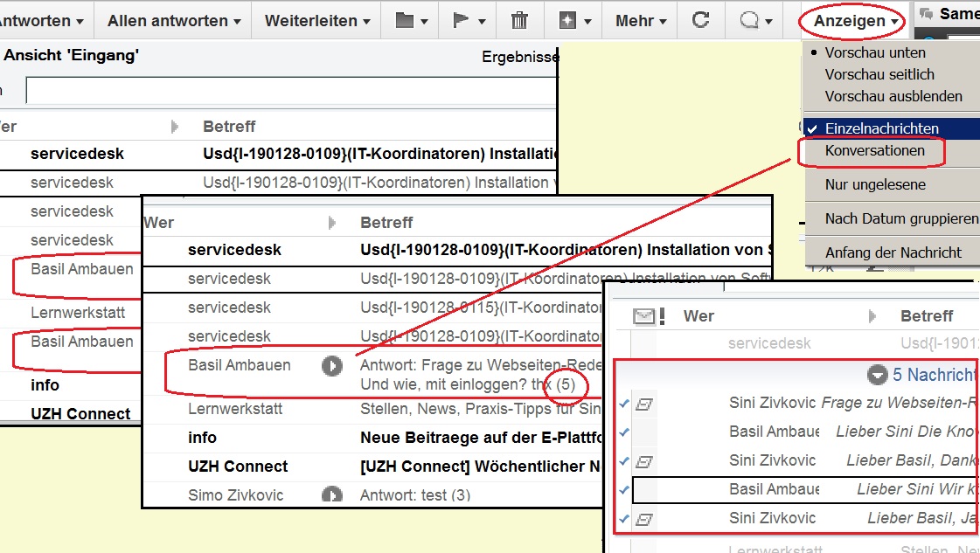
Task: Click the envelope icon column header
Action: coord(644,316)
